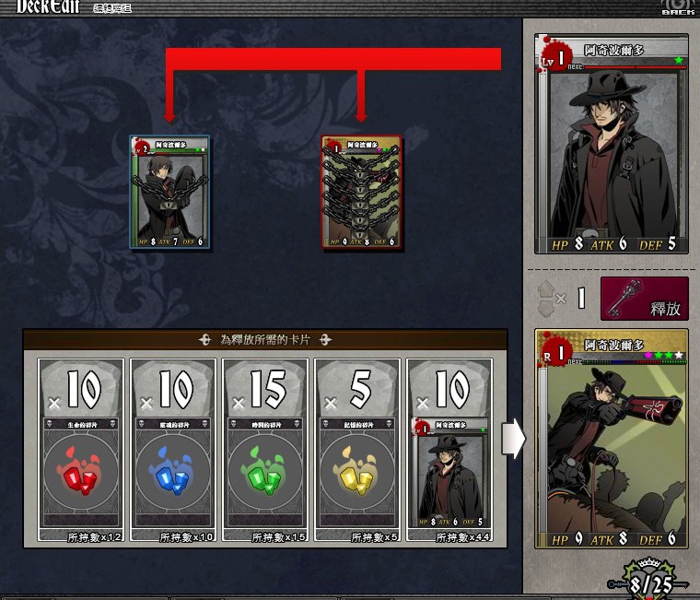Select the red life fragment card

[x=81, y=450]
